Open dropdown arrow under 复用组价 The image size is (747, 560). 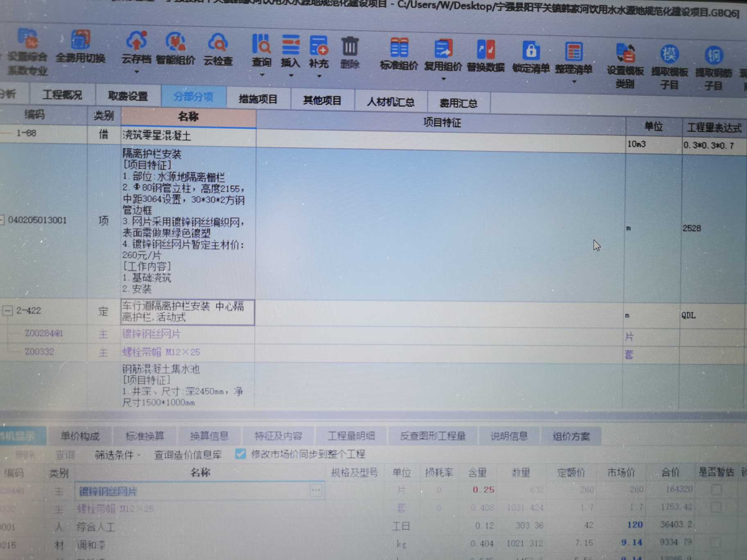[443, 79]
